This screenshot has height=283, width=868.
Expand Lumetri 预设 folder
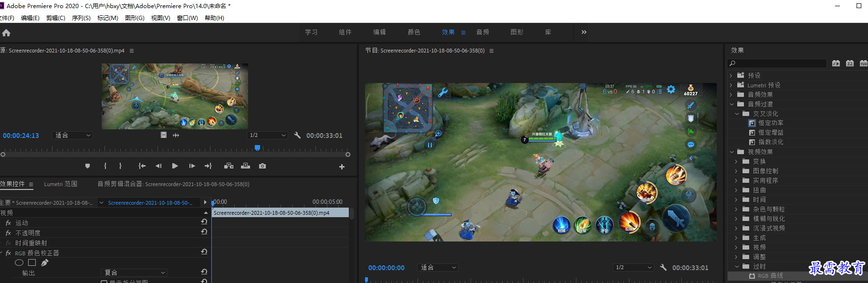click(x=731, y=85)
